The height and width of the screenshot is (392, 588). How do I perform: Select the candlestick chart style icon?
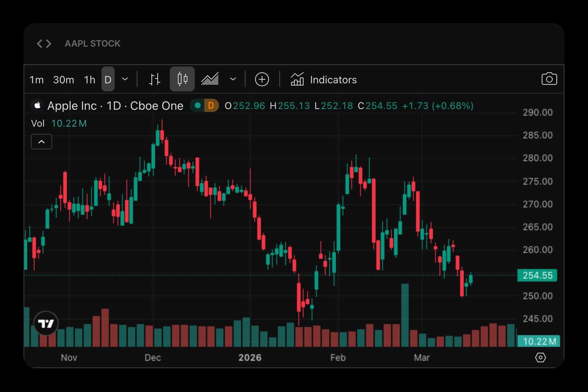[182, 79]
